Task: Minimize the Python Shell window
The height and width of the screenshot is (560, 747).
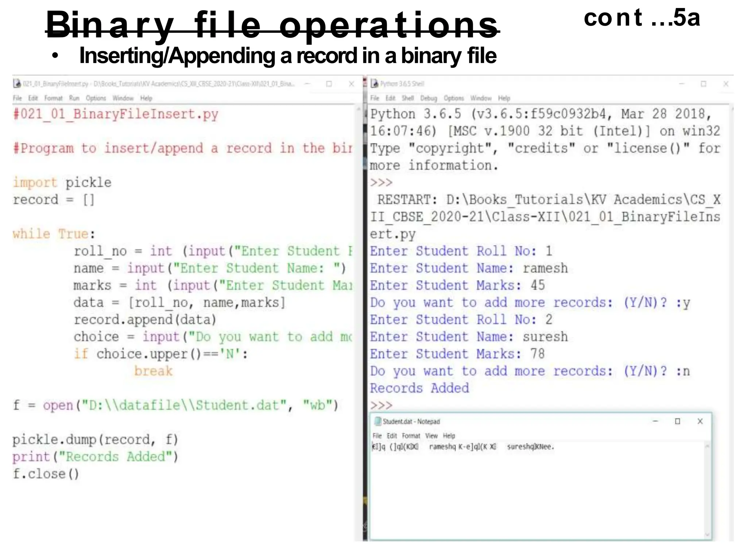Action: 681,84
